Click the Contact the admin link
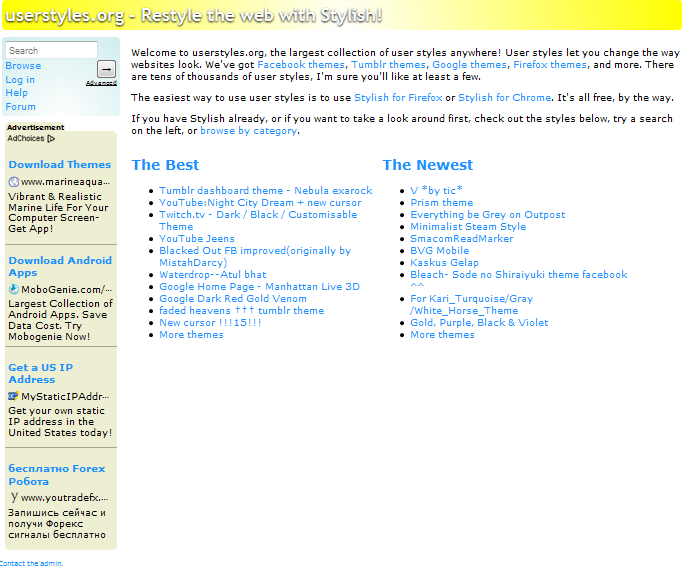Viewport: 685px width, 569px height. pos(31,563)
